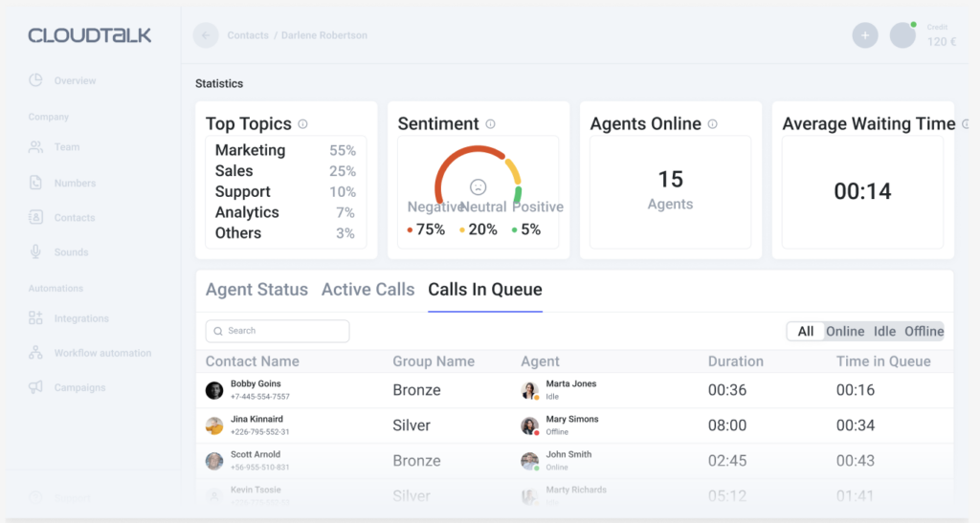Select the Online filter option
Viewport: 980px width, 523px height.
(x=845, y=331)
